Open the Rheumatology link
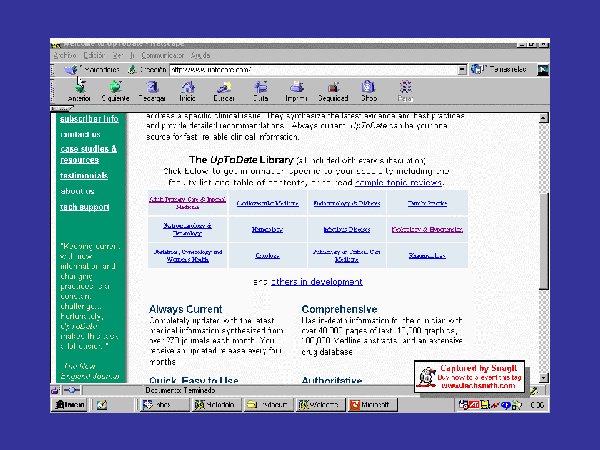This screenshot has width=600, height=450. (x=427, y=256)
